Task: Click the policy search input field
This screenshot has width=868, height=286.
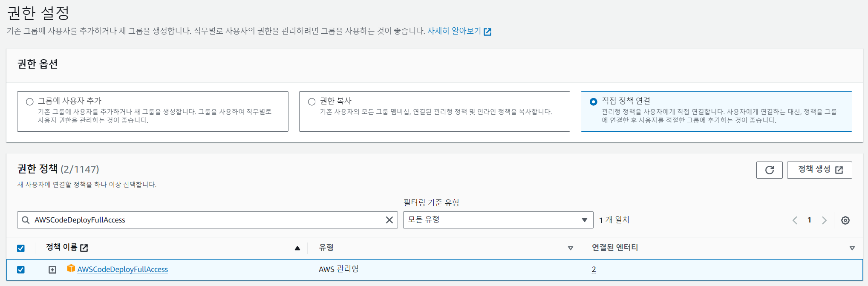Action: tap(205, 220)
